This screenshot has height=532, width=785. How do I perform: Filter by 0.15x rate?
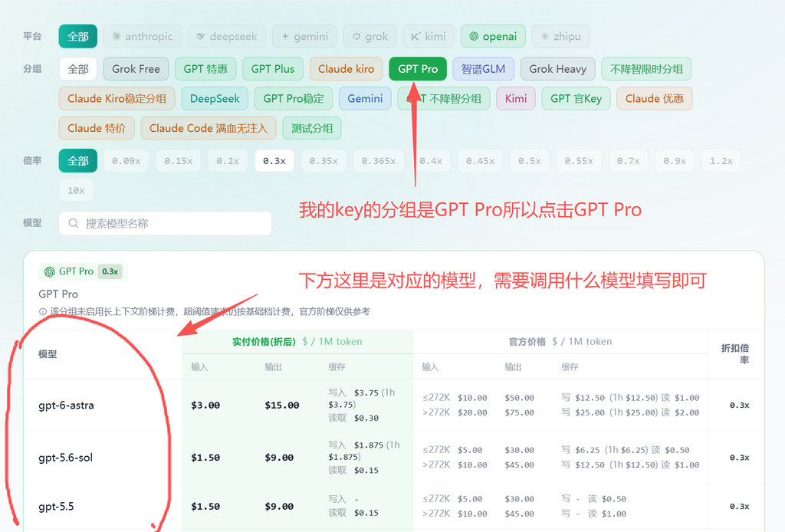(x=178, y=161)
